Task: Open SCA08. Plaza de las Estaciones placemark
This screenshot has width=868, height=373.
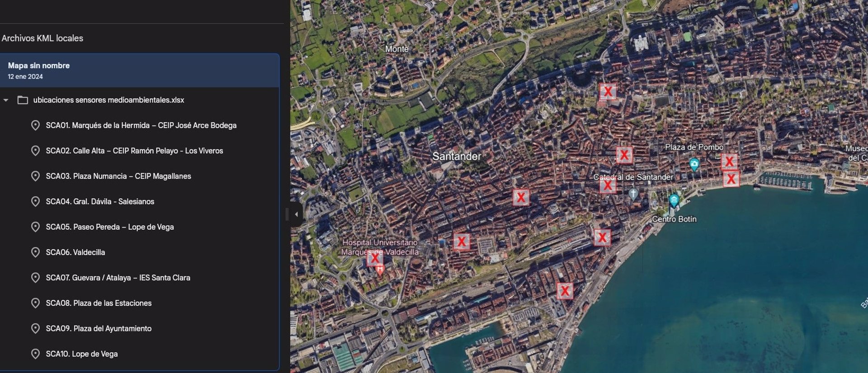Action: pos(99,303)
